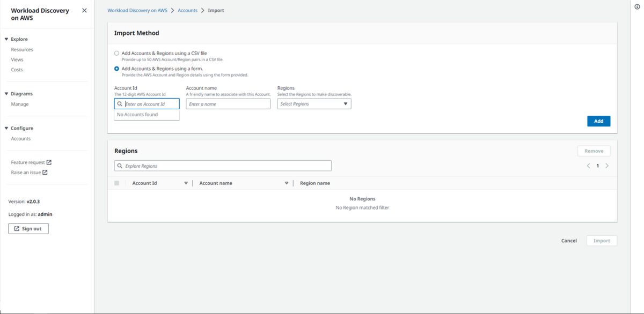Click the magnifier icon in Explore Regions search
The width and height of the screenshot is (644, 314).
[120, 166]
